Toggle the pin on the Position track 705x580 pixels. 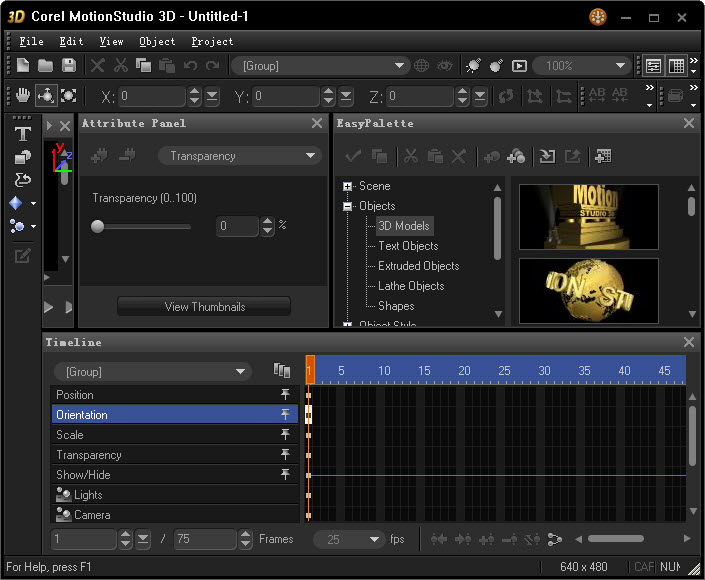(x=285, y=395)
